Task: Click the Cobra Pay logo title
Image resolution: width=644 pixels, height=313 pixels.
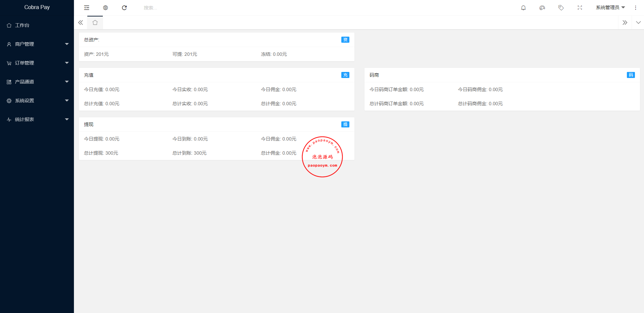Action: pyautogui.click(x=37, y=7)
